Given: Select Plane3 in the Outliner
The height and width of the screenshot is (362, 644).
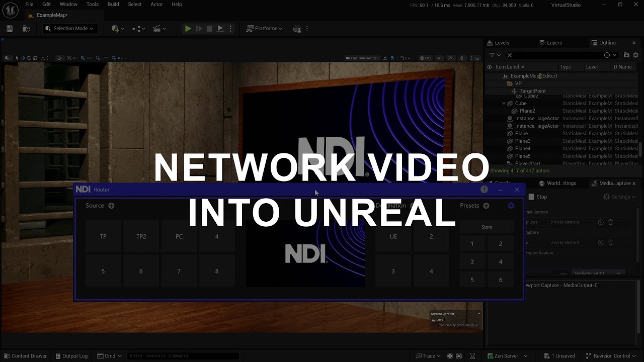Looking at the screenshot, I should 523,141.
